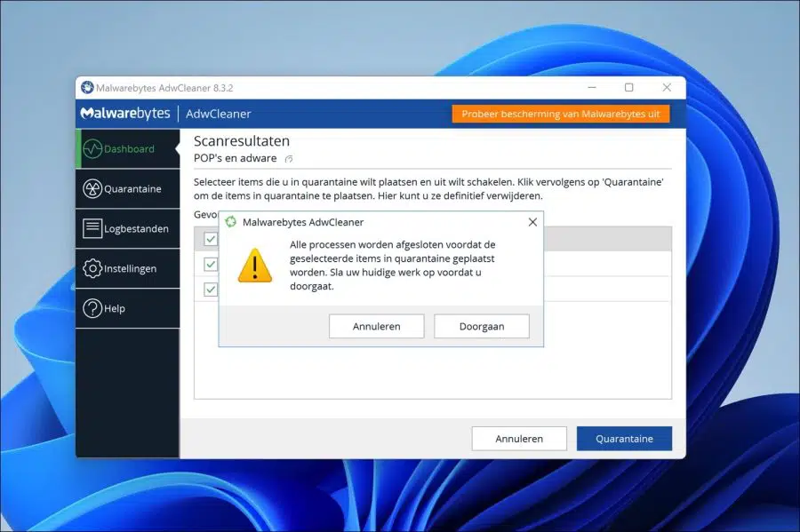Screen dimensions: 800x532
Task: Click the AdwCleaner label in the header
Action: pyautogui.click(x=219, y=114)
